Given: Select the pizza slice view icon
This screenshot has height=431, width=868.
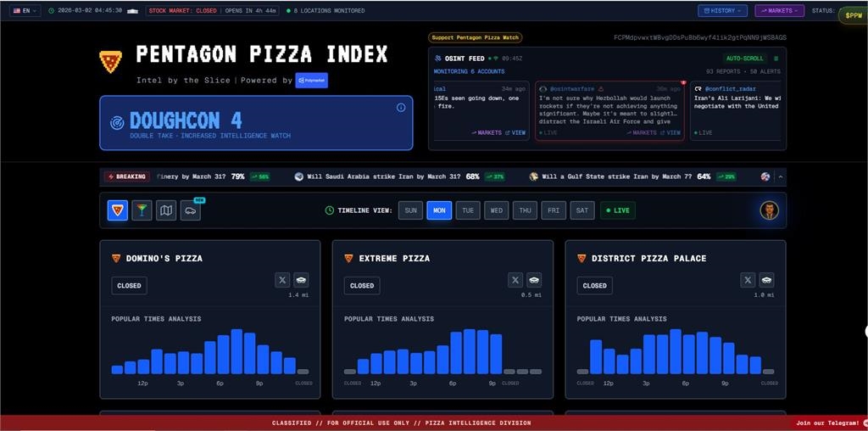Looking at the screenshot, I should point(118,210).
